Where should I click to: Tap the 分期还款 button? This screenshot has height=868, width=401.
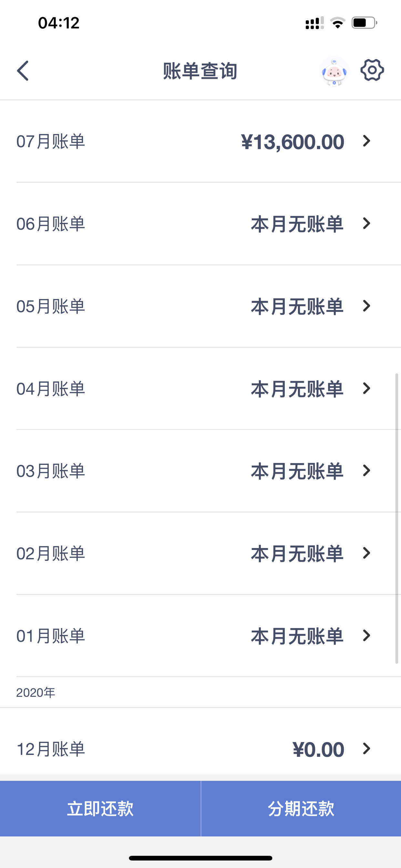(301, 809)
